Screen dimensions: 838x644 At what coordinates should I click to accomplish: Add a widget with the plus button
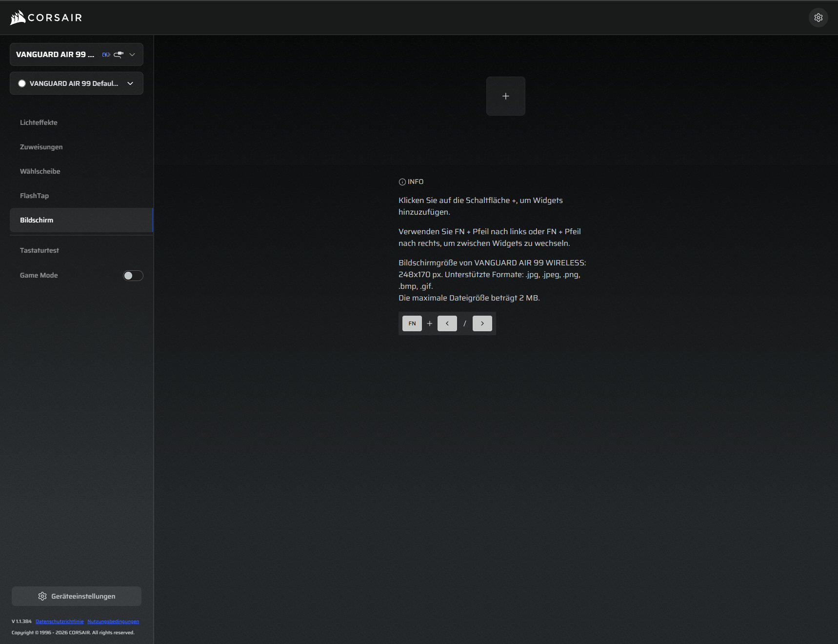(505, 96)
